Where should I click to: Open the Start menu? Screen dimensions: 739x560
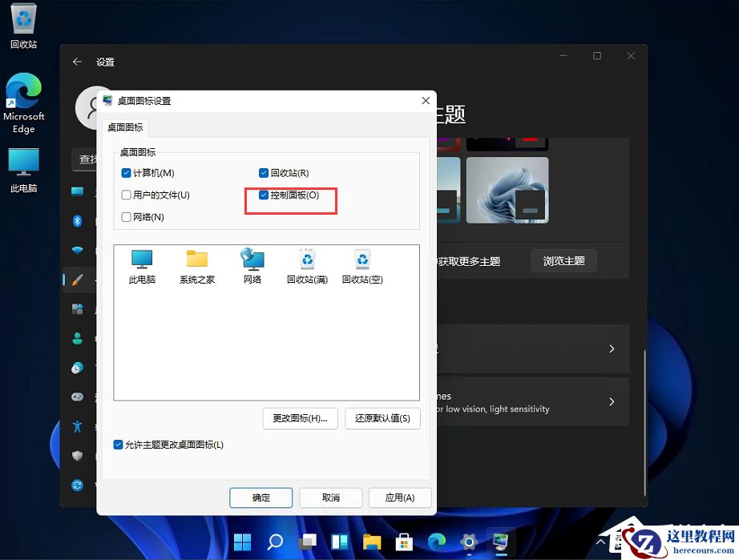pos(242,542)
